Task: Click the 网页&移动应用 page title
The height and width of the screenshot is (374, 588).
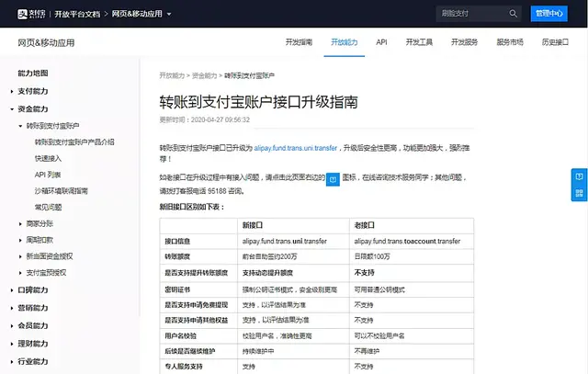Action: coord(46,43)
